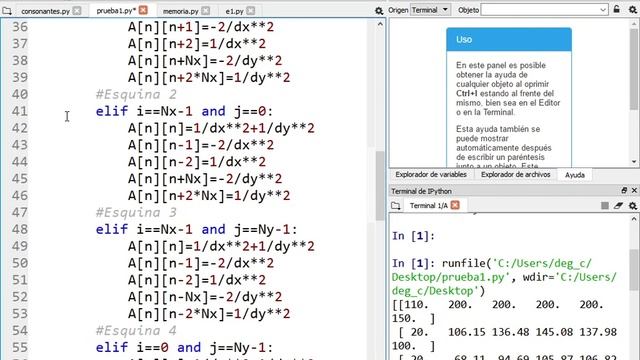Screen dimensions: 640x360
Task: Close the prueba1.py tab
Action: point(143,10)
